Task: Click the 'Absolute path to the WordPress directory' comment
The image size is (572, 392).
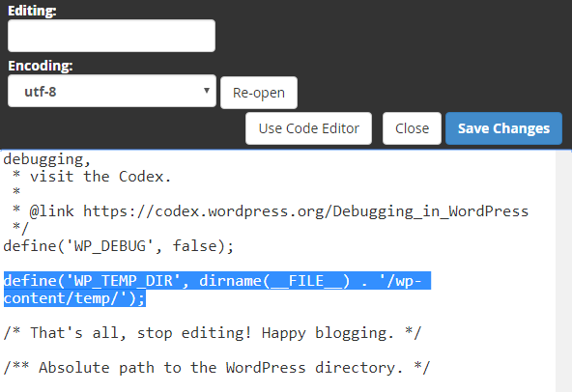Action: tap(216, 368)
